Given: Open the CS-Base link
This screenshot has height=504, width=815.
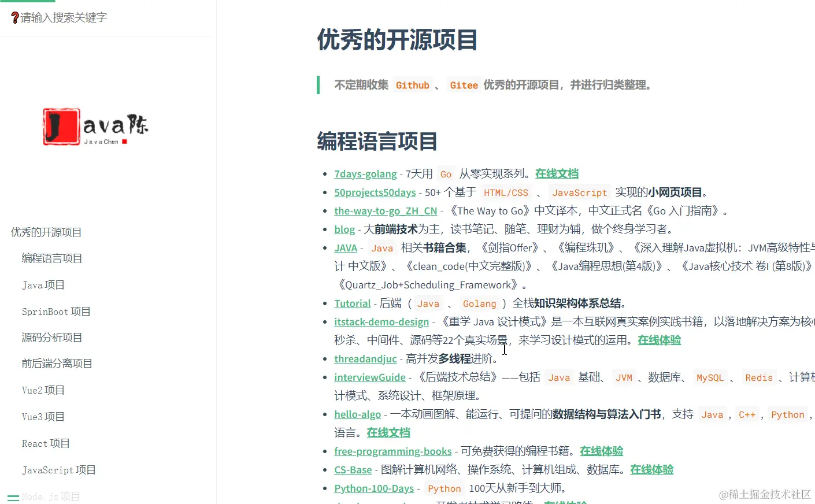Looking at the screenshot, I should (353, 470).
